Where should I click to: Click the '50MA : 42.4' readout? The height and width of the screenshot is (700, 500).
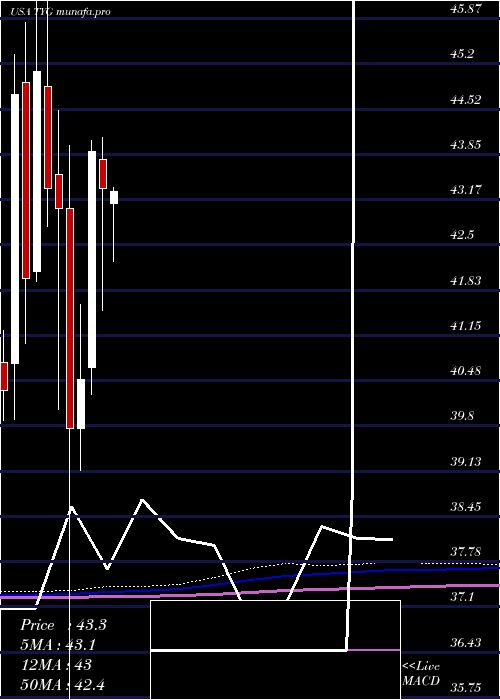tap(63, 684)
